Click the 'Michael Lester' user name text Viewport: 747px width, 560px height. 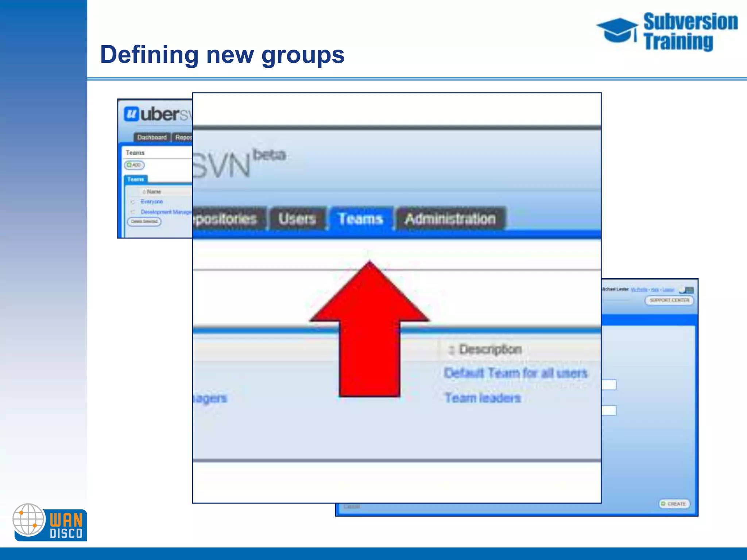615,289
